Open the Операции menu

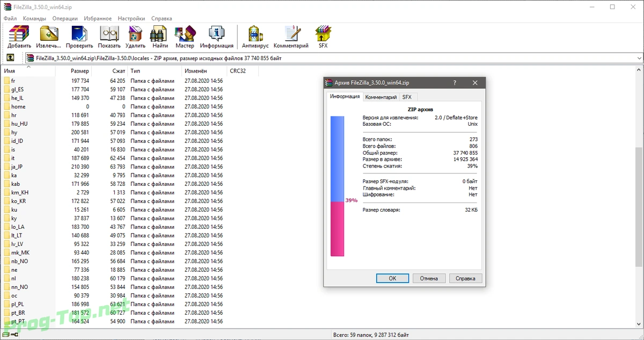point(65,18)
